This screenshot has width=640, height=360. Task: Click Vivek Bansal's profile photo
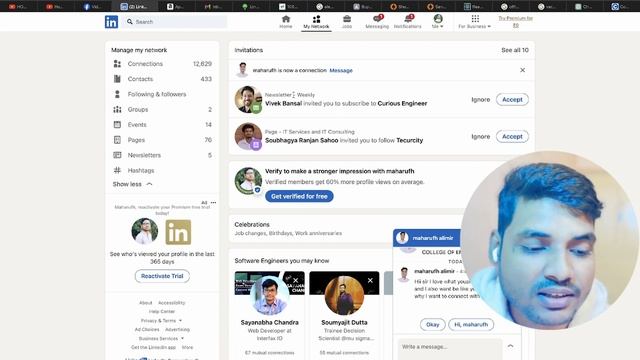248,99
